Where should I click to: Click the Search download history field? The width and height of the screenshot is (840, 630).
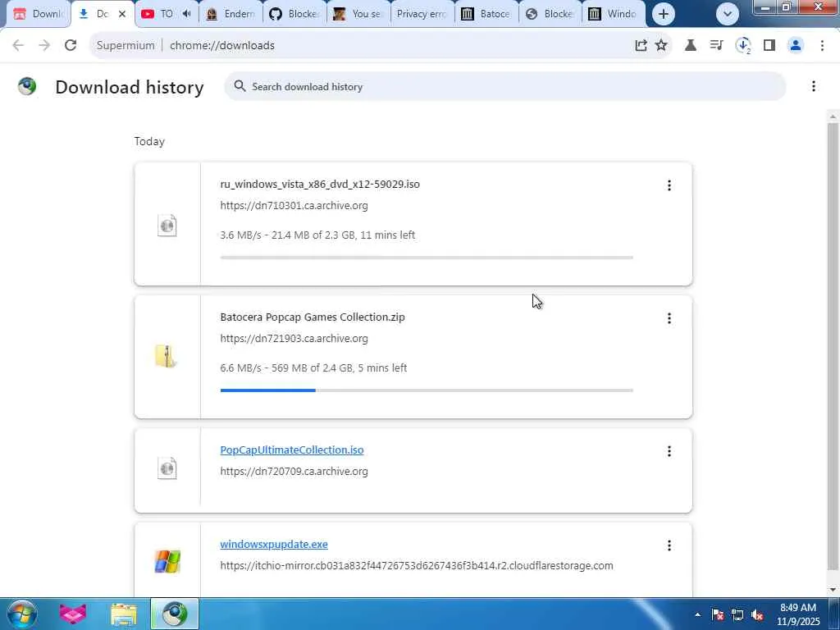pyautogui.click(x=505, y=86)
